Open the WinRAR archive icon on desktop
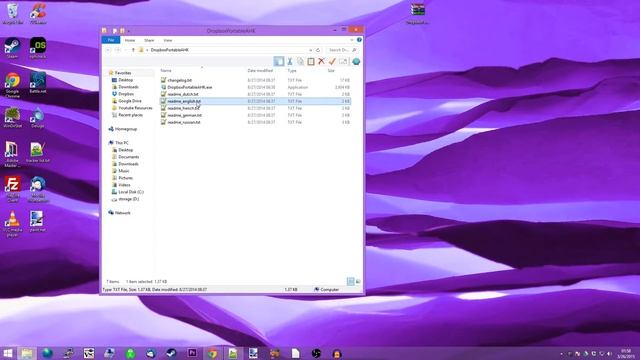This screenshot has height=360, width=640. 418,14
